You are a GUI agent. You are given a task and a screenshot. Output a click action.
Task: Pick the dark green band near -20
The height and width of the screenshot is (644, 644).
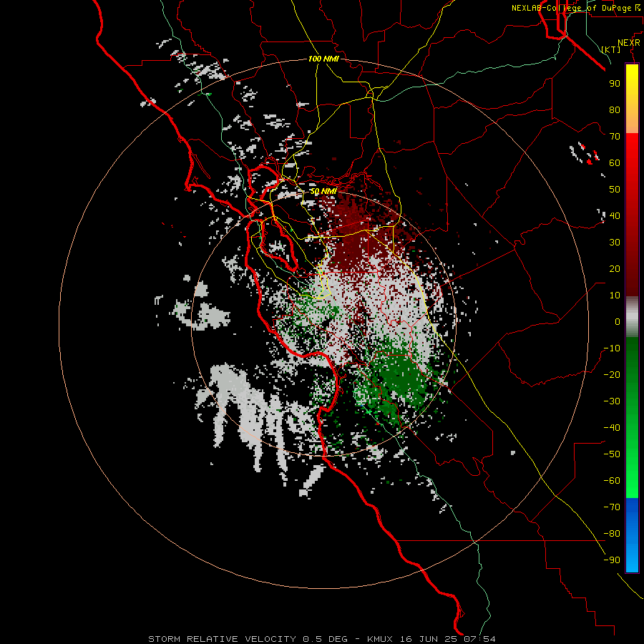632,370
